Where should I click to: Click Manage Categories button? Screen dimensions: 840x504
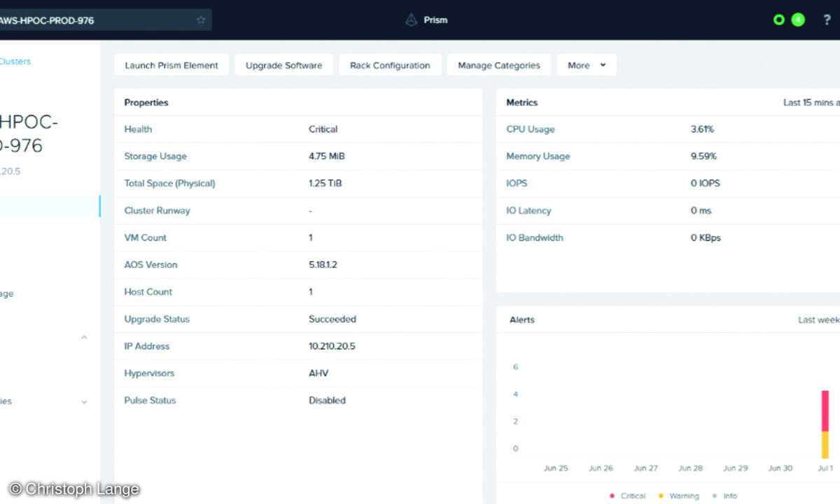point(499,65)
